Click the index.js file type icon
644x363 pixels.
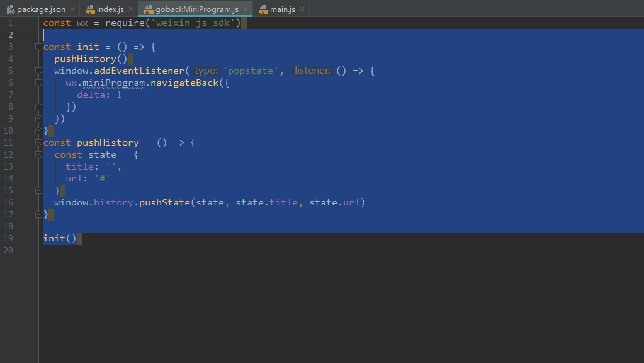pyautogui.click(x=90, y=9)
